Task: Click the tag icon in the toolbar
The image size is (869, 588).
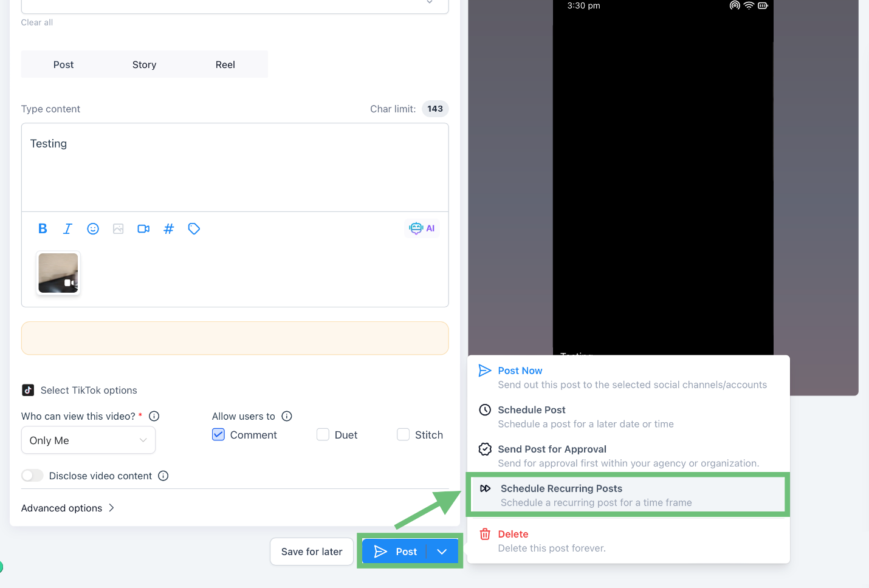Action: (194, 228)
